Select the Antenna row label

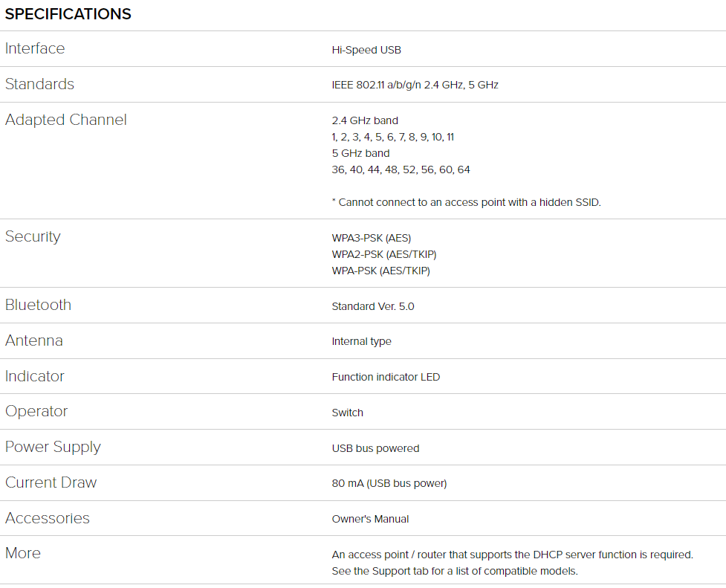tap(33, 340)
